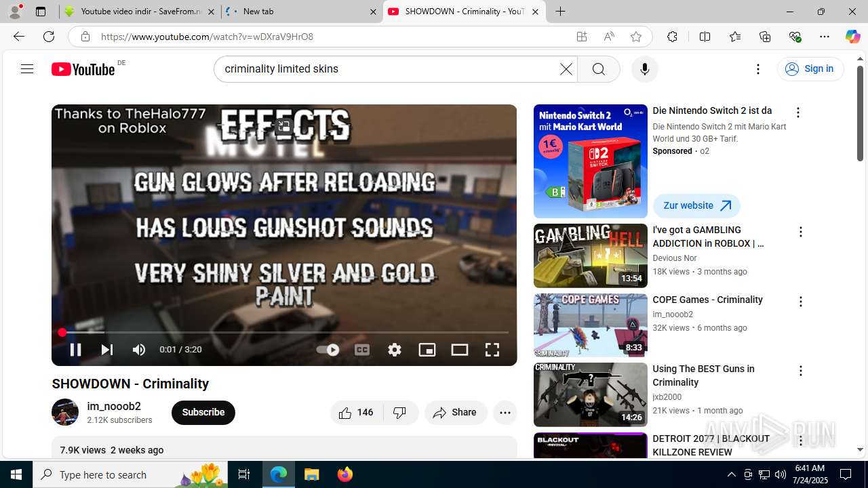Click the Sign in button
The image size is (868, 488).
coord(810,69)
